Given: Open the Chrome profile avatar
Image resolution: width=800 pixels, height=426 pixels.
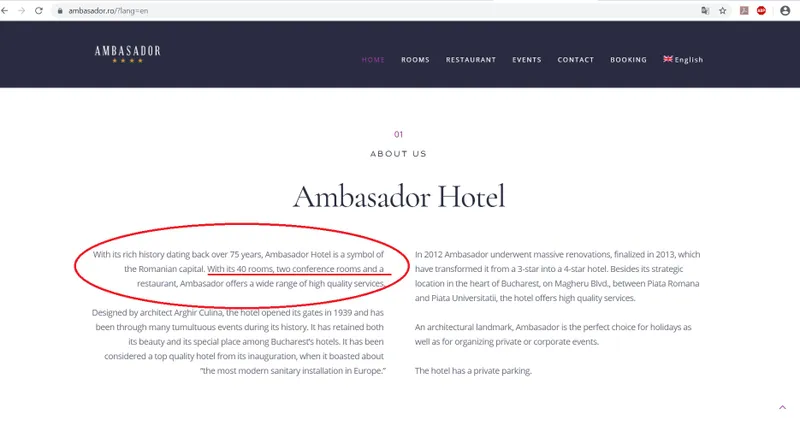Looking at the screenshot, I should pyautogui.click(x=785, y=10).
